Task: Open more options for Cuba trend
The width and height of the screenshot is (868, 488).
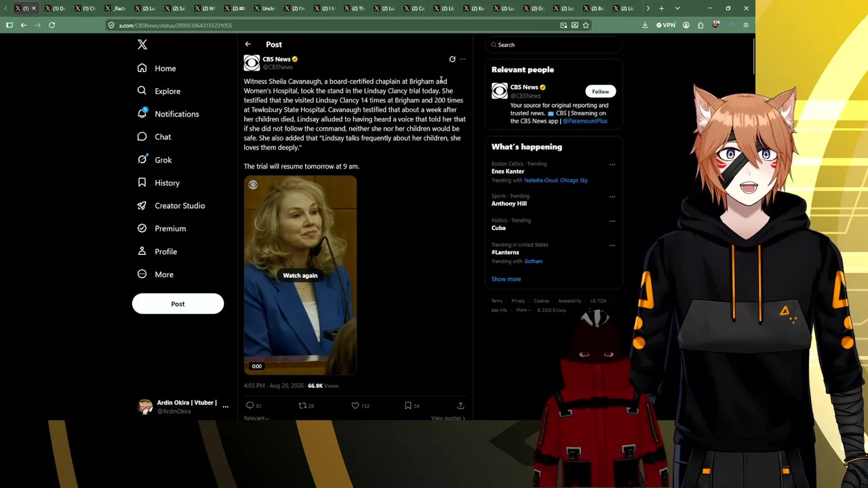Action: pyautogui.click(x=612, y=221)
